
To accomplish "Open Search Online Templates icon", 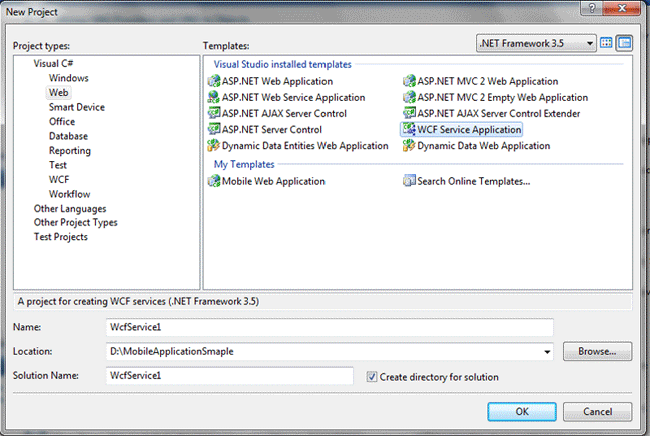I will 409,181.
